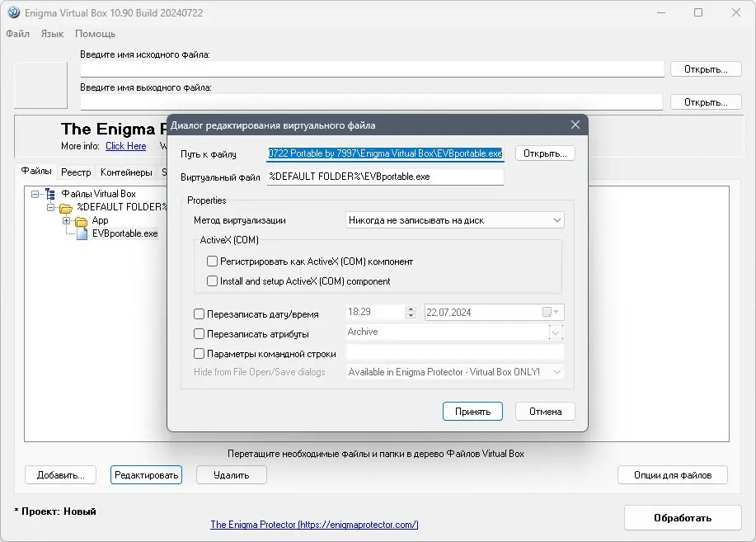Click the Удалить button
This screenshot has width=756, height=542.
232,475
